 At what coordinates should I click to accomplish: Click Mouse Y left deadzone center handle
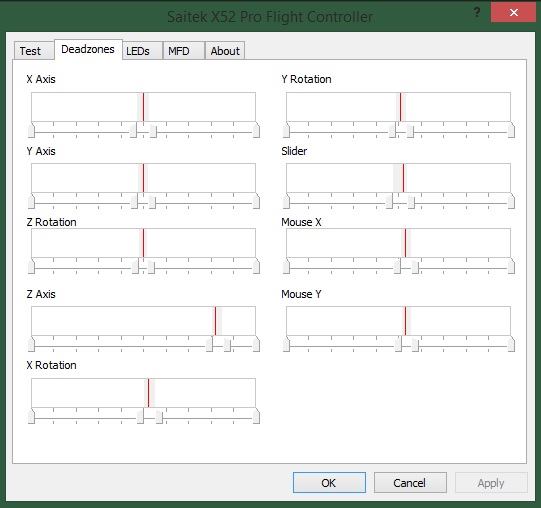398,344
